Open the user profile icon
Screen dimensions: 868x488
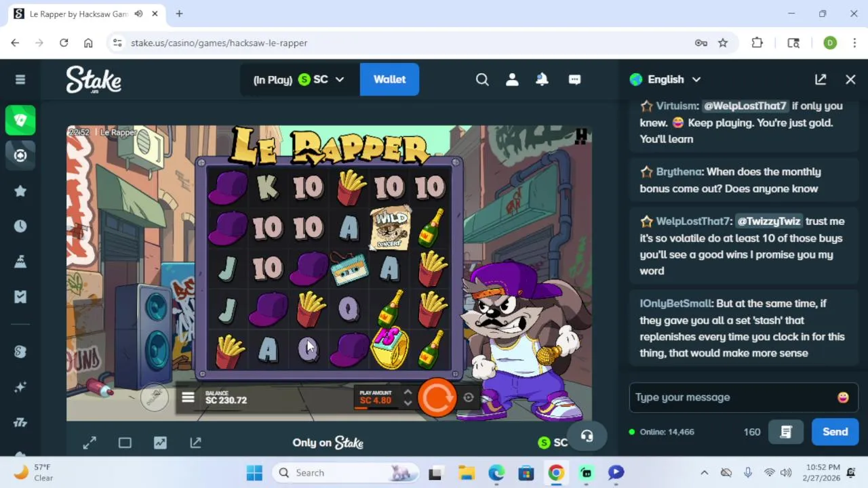coord(512,79)
